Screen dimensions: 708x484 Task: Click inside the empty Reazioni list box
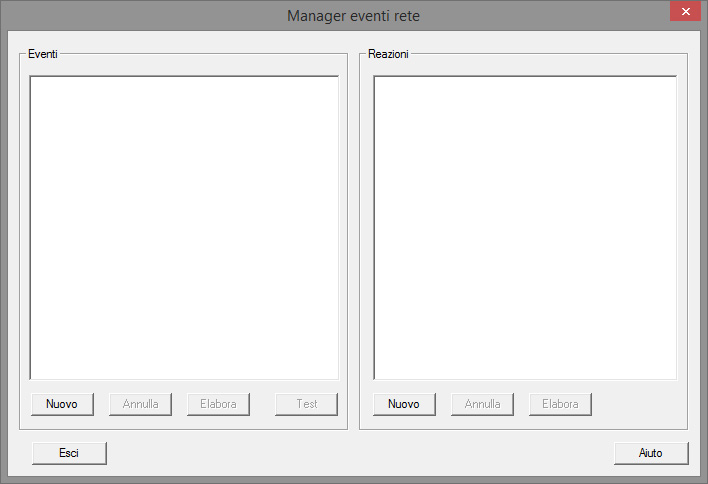pyautogui.click(x=525, y=228)
